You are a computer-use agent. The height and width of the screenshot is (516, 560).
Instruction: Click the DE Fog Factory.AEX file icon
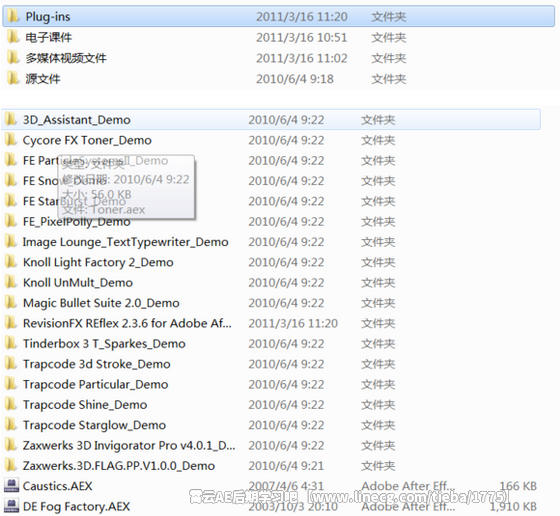point(11,506)
